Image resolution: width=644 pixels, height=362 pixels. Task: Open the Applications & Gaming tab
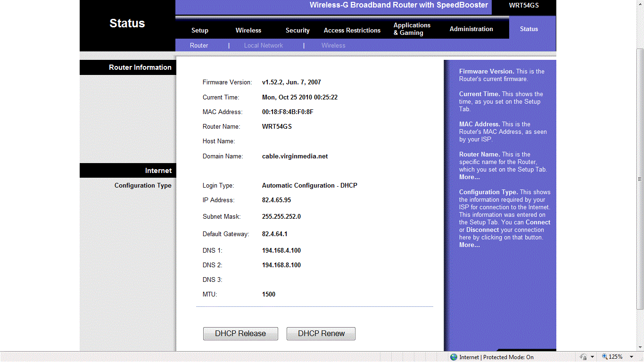click(412, 28)
